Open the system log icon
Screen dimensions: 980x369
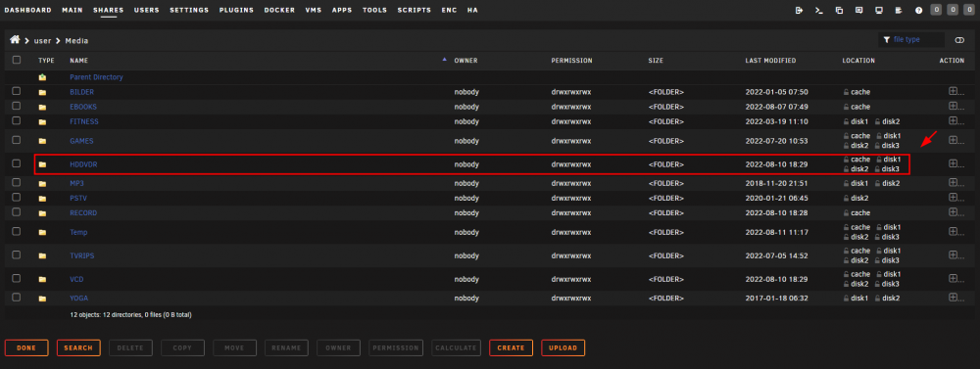(x=899, y=11)
